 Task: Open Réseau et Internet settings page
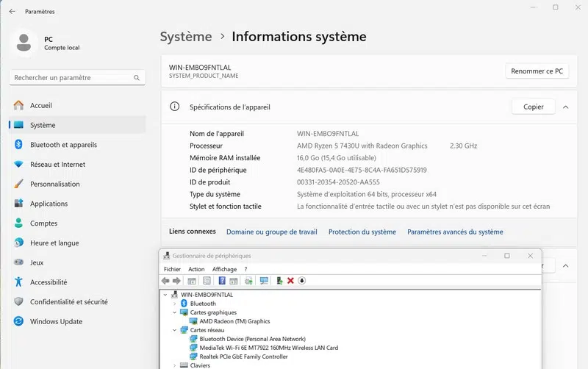[x=57, y=165]
